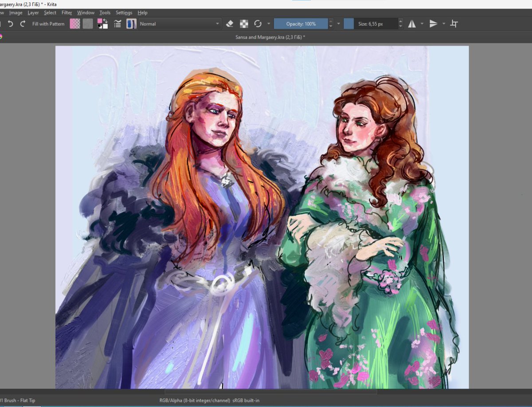
Task: Toggle vertical mirror tool
Action: [434, 24]
